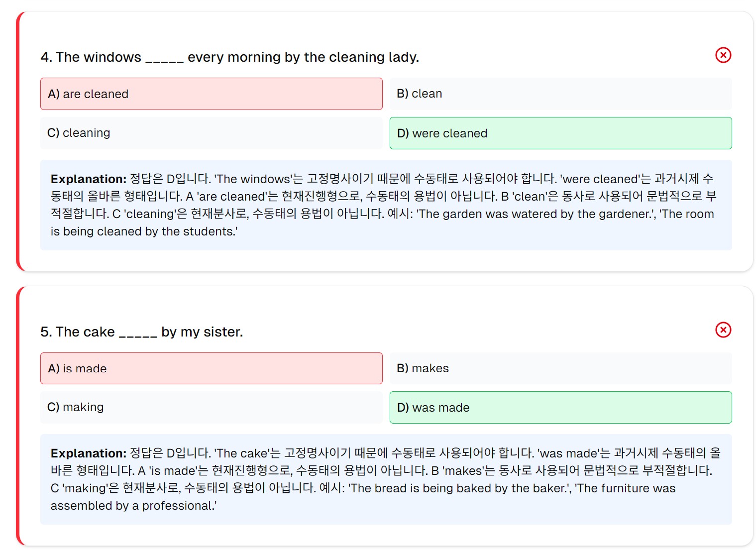756x560 pixels.
Task: Click the question 4 sentence about windows
Action: (229, 57)
